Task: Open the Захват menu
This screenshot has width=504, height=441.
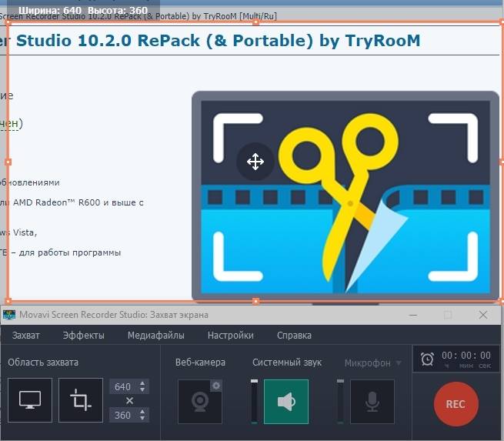Action: (x=26, y=336)
